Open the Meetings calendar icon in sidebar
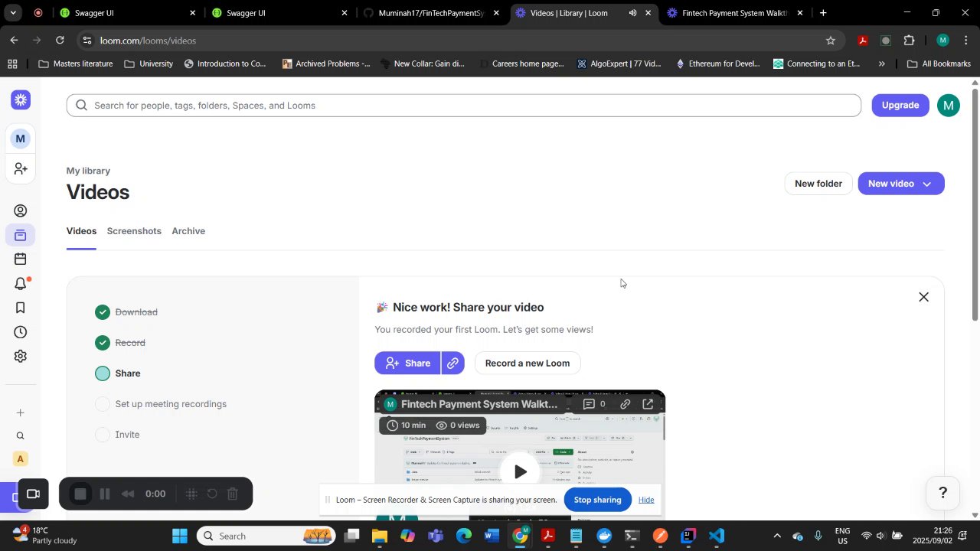 (21, 259)
